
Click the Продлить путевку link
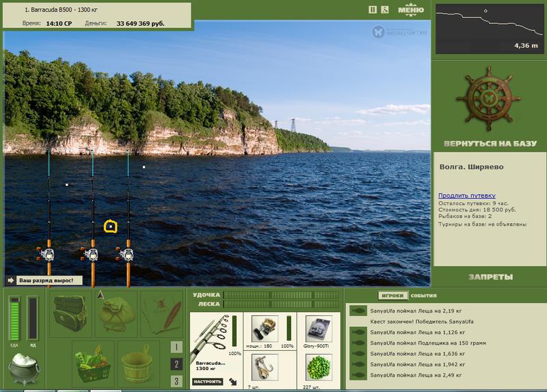point(467,196)
